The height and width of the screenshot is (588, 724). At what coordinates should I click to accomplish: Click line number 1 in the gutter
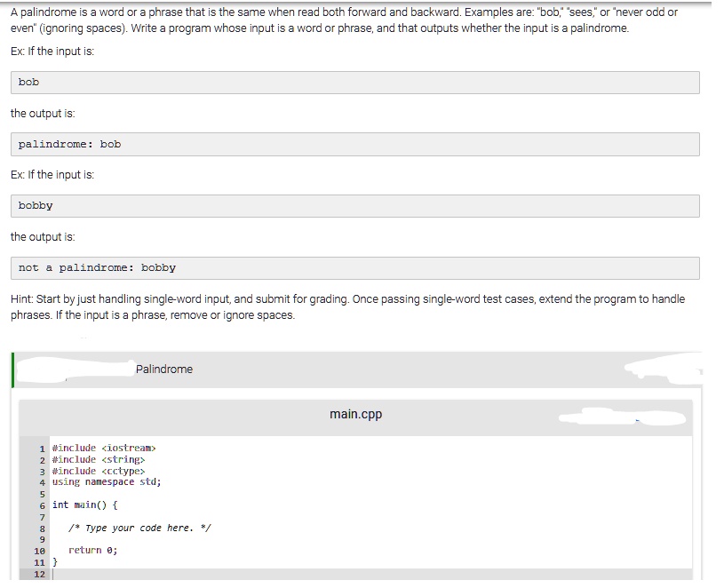click(x=42, y=448)
